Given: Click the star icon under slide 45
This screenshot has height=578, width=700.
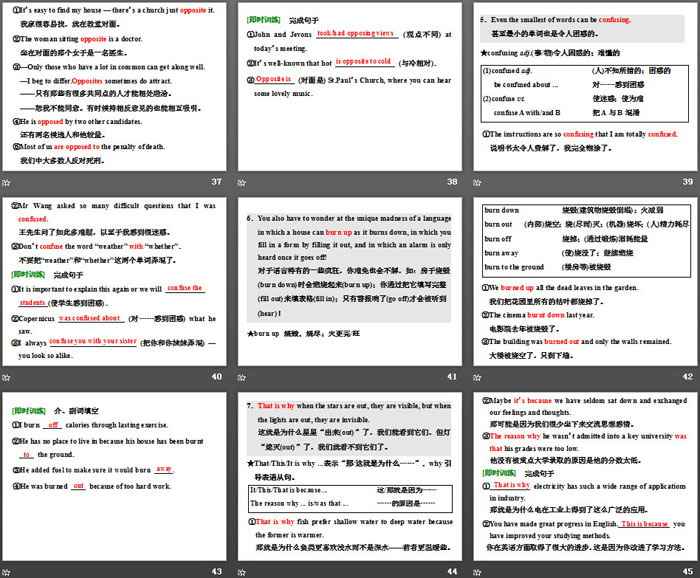Looking at the screenshot, I should click(x=477, y=572).
